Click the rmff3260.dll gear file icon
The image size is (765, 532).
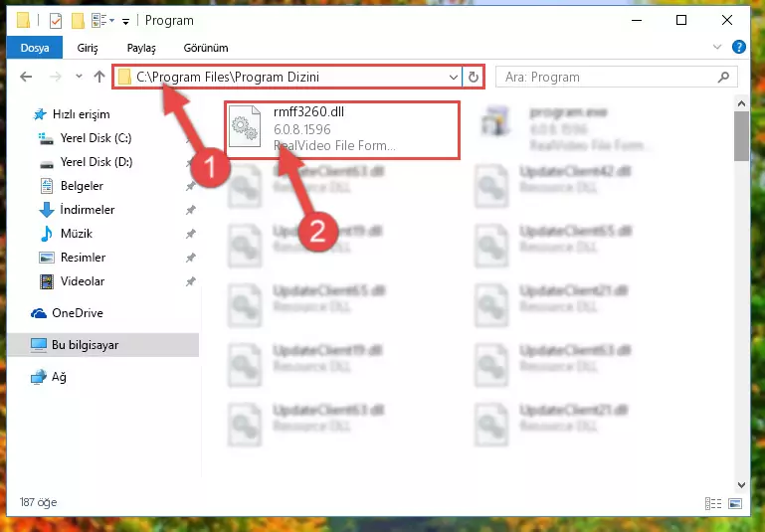coord(245,126)
